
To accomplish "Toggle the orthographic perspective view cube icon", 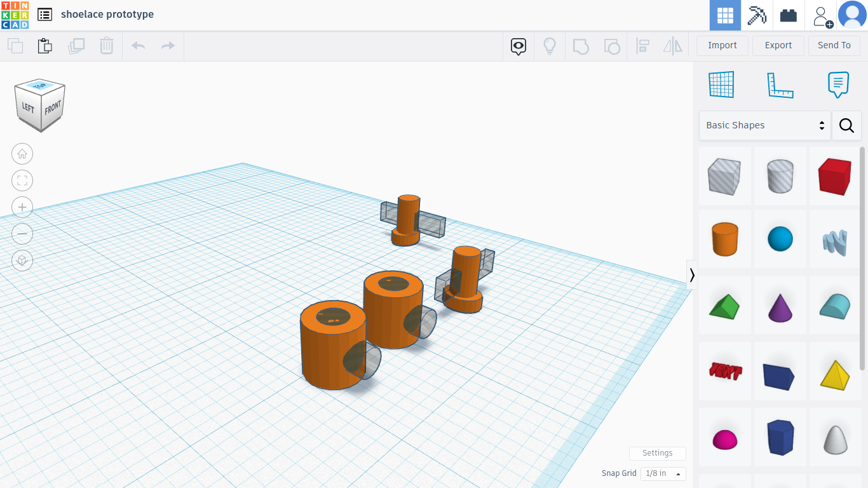I will (x=22, y=261).
